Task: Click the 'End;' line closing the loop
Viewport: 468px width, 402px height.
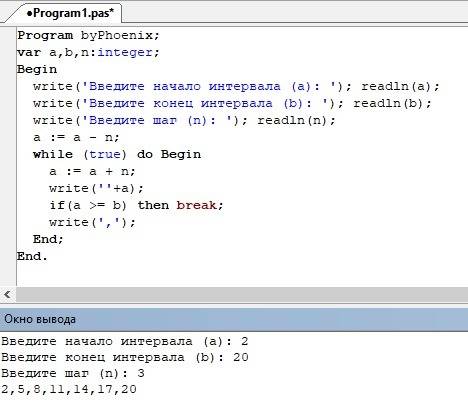Action: (x=48, y=239)
